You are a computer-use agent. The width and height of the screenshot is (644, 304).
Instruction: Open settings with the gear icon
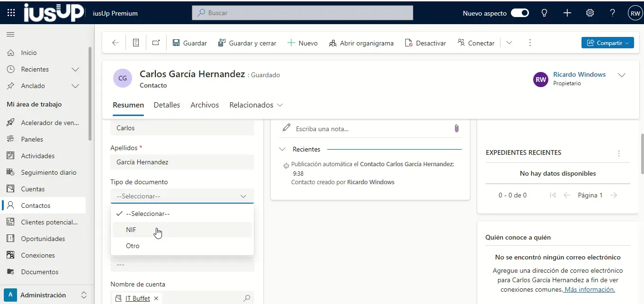tap(590, 13)
